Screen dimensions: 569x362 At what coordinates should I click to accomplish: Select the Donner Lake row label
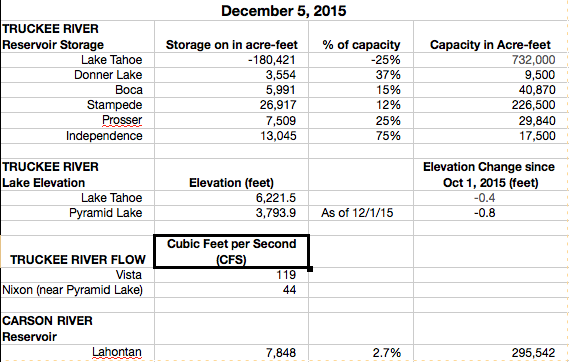[x=78, y=75]
